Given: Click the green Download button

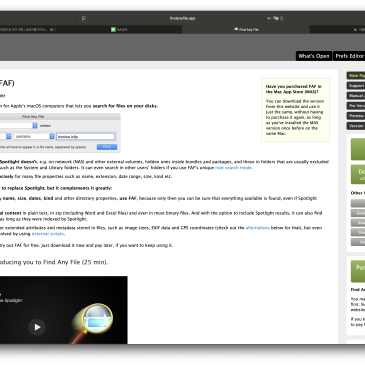Looking at the screenshot, I should pos(358,174).
